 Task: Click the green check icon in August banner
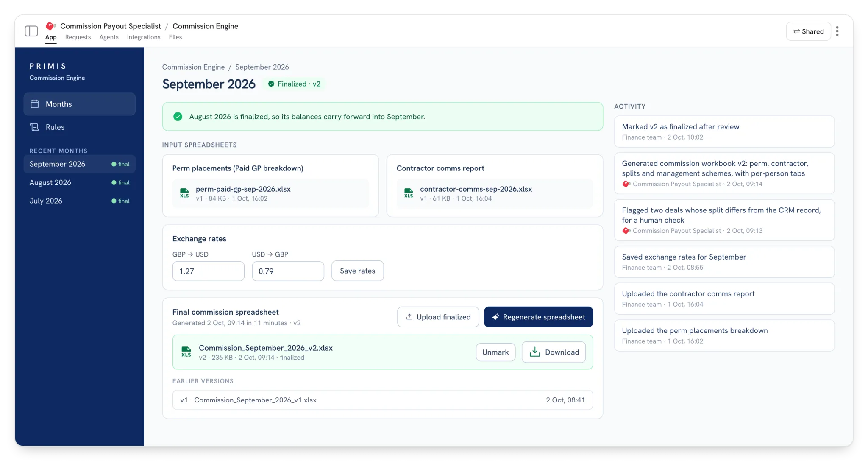click(178, 117)
